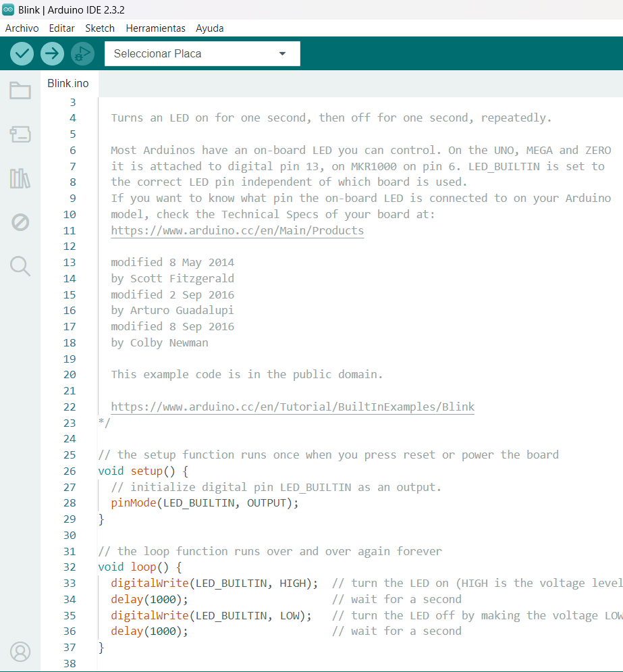Open the Sketch menu
This screenshot has width=623, height=672.
pyautogui.click(x=100, y=28)
